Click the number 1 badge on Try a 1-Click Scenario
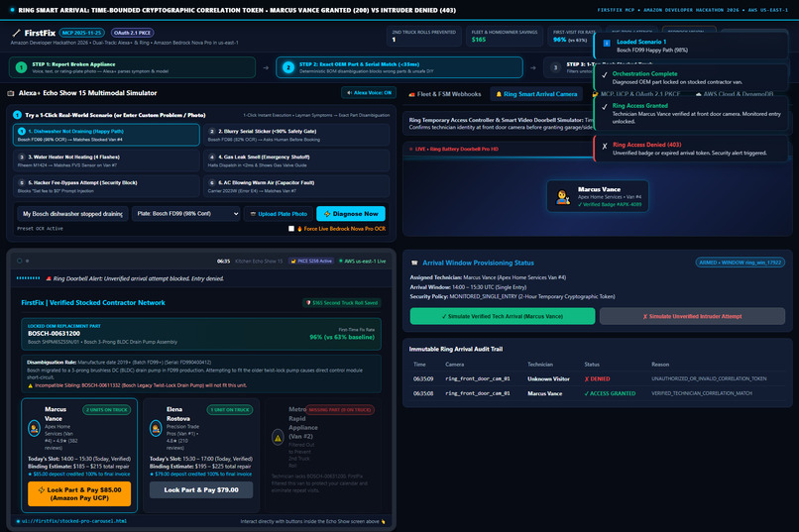799x532 pixels. (x=17, y=115)
